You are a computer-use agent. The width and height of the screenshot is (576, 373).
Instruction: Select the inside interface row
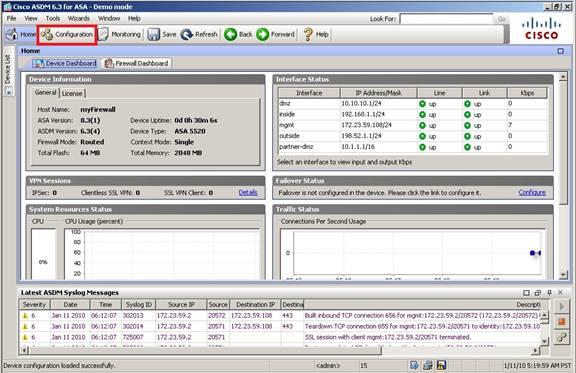(x=413, y=114)
